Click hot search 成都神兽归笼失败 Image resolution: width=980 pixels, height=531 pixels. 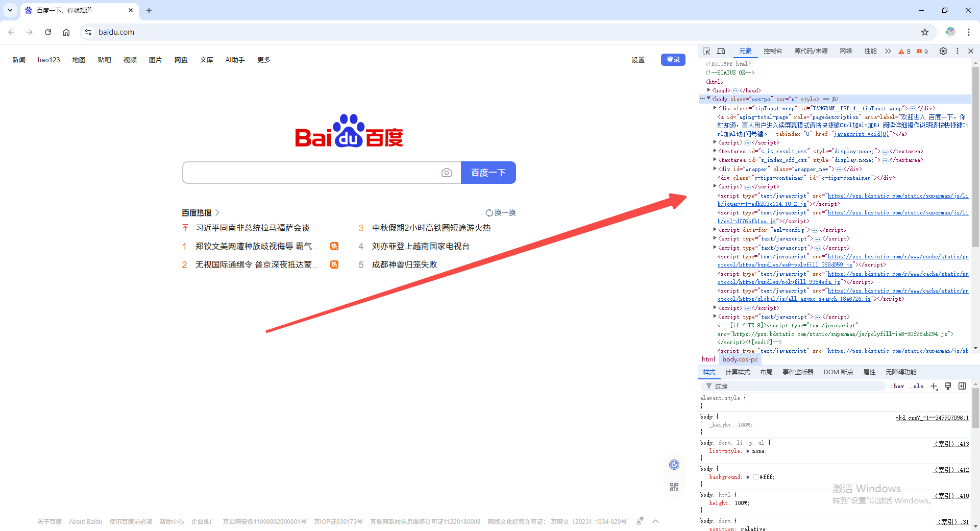click(x=404, y=264)
